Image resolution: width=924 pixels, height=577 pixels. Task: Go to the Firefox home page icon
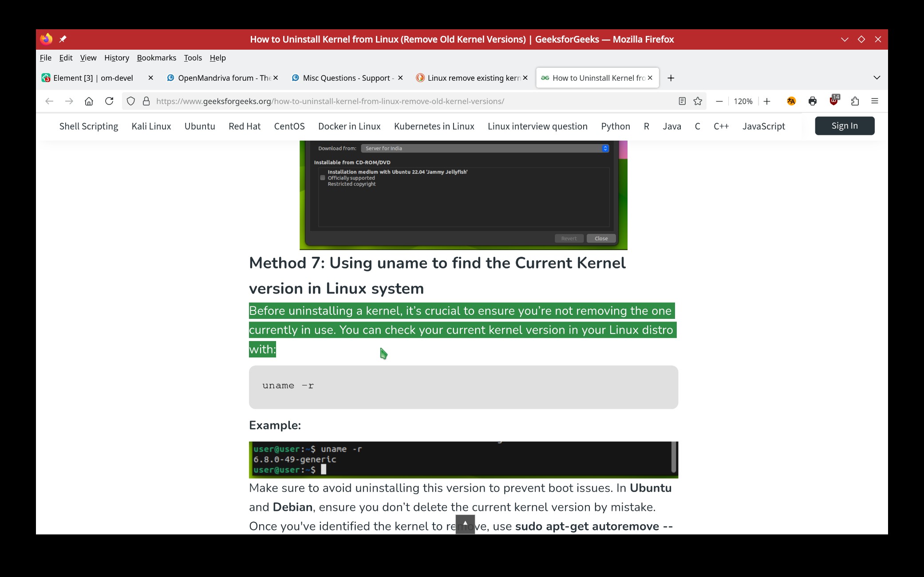click(x=89, y=101)
